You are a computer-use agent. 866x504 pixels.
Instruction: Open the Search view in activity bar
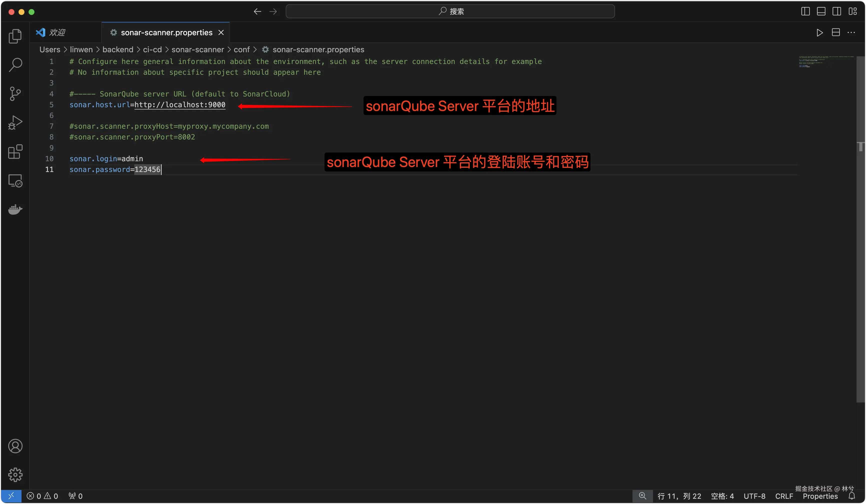coord(15,64)
